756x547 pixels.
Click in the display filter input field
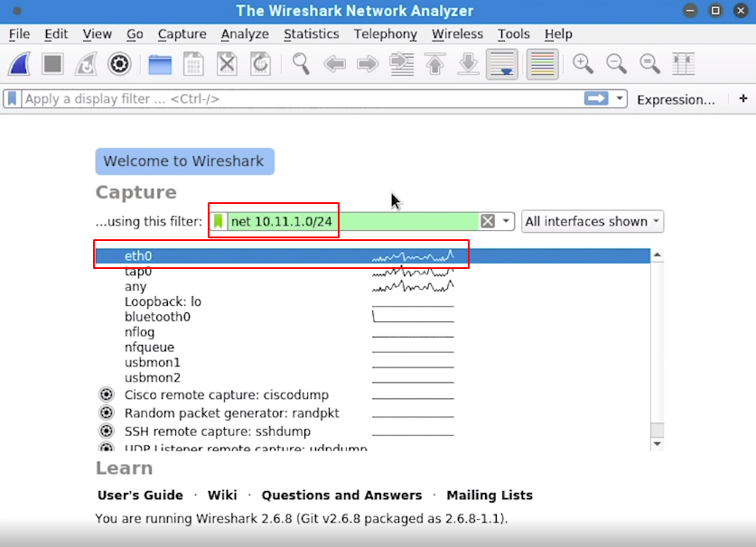298,99
